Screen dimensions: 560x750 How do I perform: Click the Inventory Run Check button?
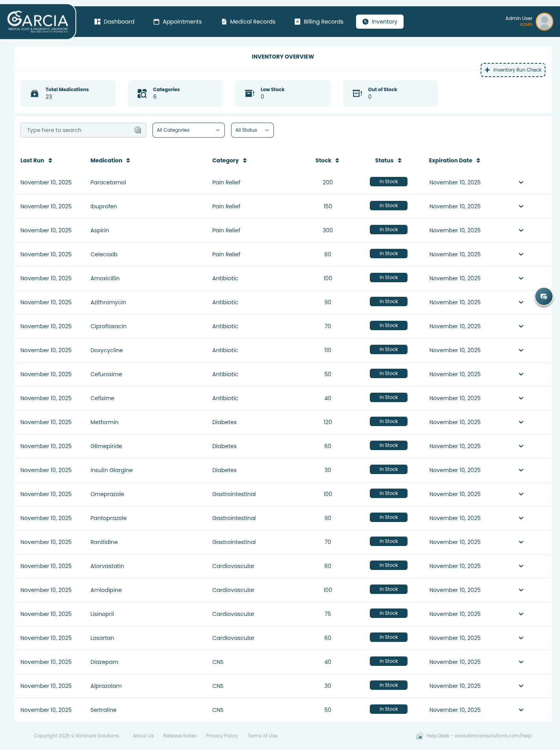(x=513, y=70)
